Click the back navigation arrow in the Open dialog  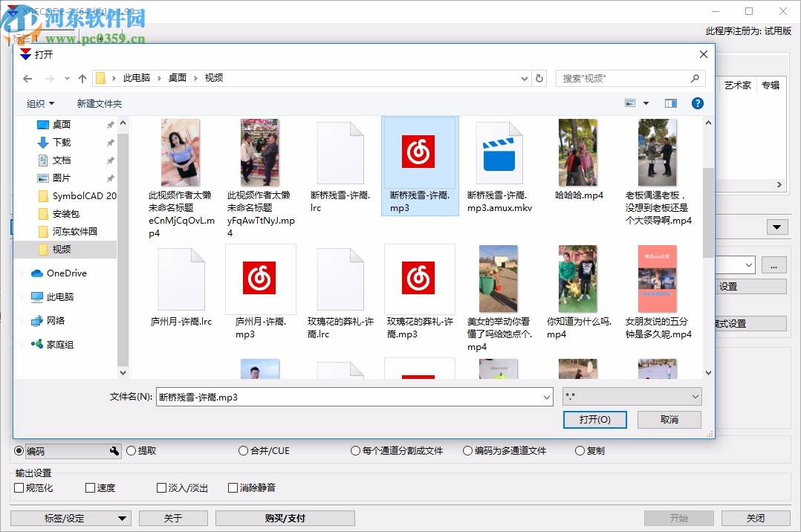[x=27, y=78]
